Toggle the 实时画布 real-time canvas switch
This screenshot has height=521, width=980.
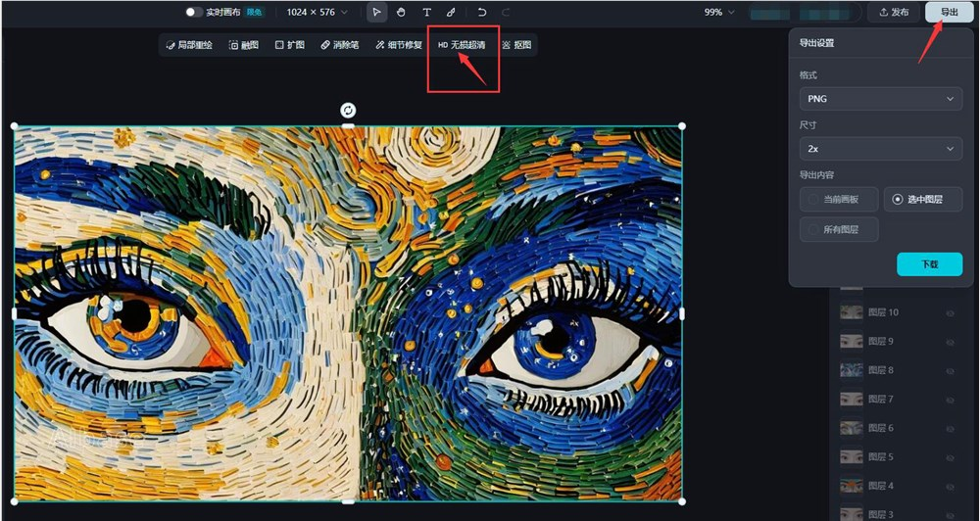pos(194,13)
